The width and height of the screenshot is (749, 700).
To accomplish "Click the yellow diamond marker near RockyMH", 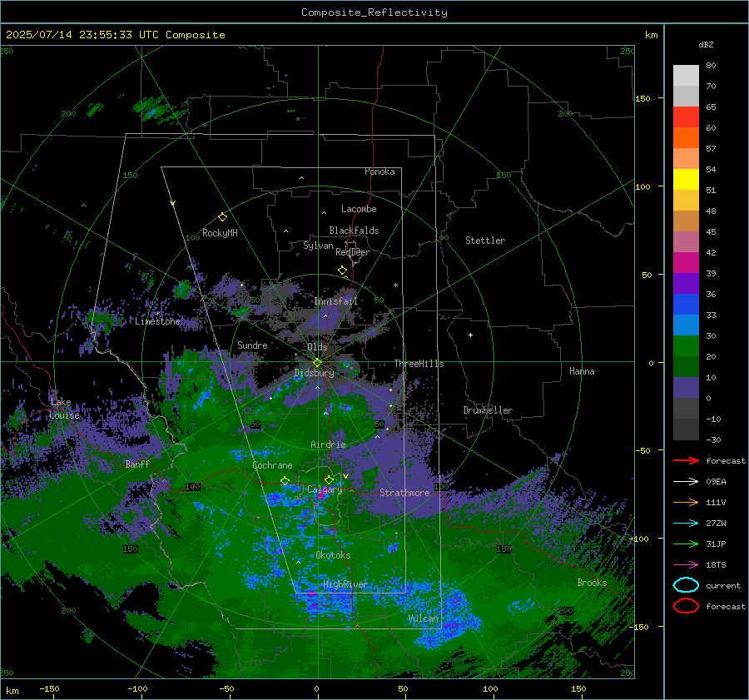I will coord(222,217).
